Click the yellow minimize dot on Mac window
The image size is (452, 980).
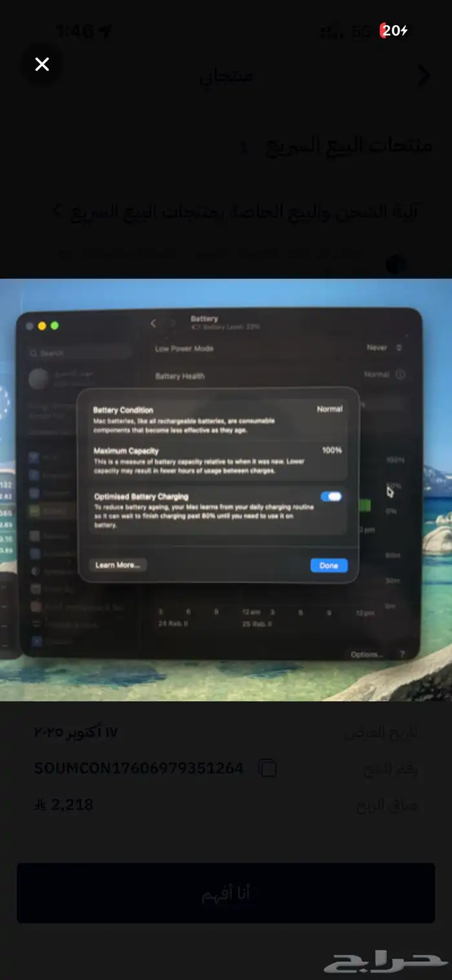(42, 326)
